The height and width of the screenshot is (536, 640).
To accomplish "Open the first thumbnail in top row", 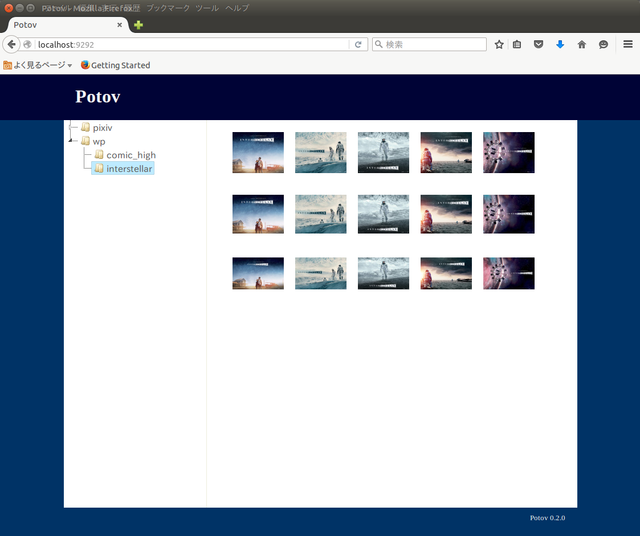I will (258, 153).
